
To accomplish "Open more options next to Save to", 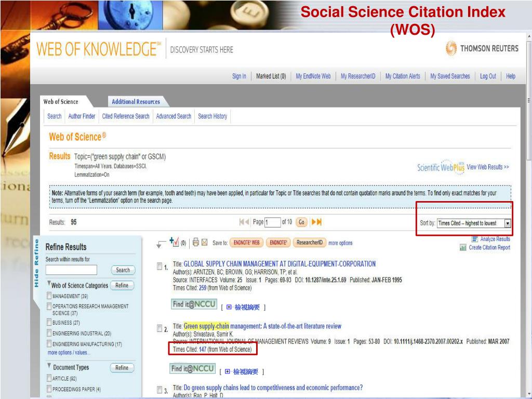I will coord(340,243).
